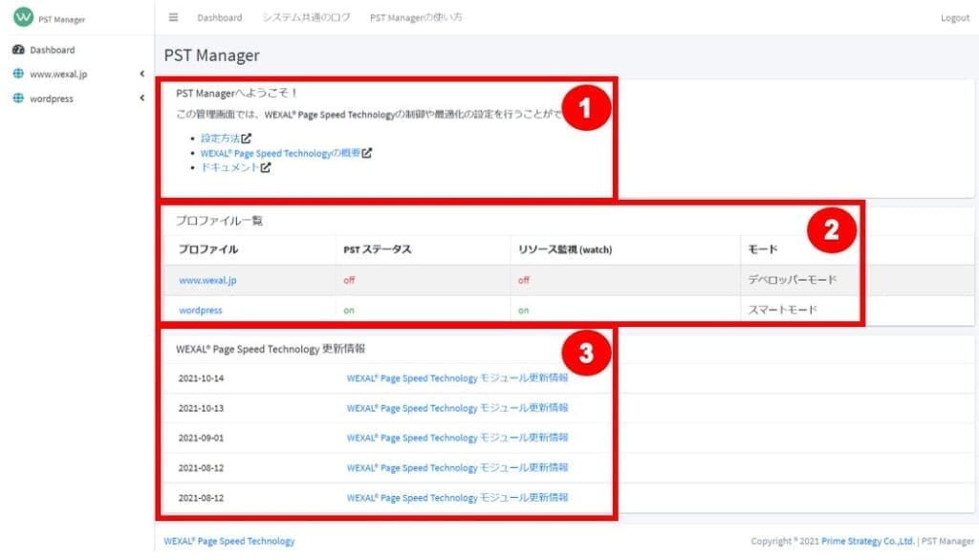Select www.wexal.jp in the sidebar
979x560 pixels.
[x=58, y=74]
